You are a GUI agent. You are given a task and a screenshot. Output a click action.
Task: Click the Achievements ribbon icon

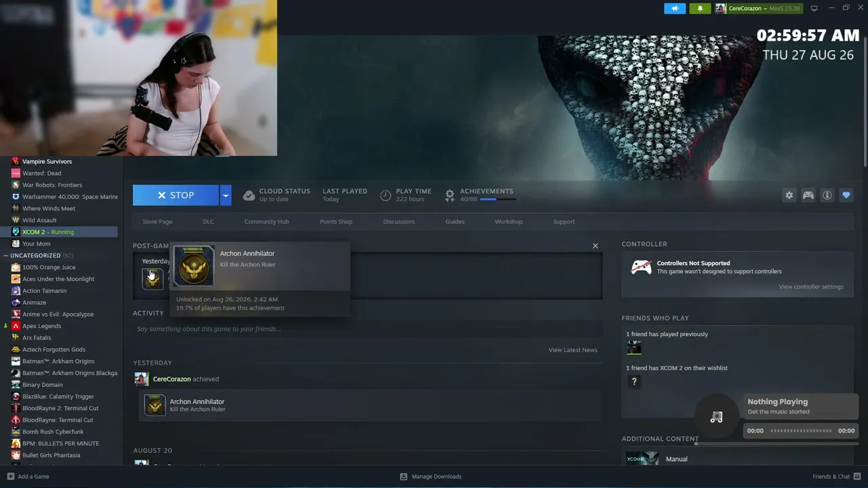[x=450, y=195]
